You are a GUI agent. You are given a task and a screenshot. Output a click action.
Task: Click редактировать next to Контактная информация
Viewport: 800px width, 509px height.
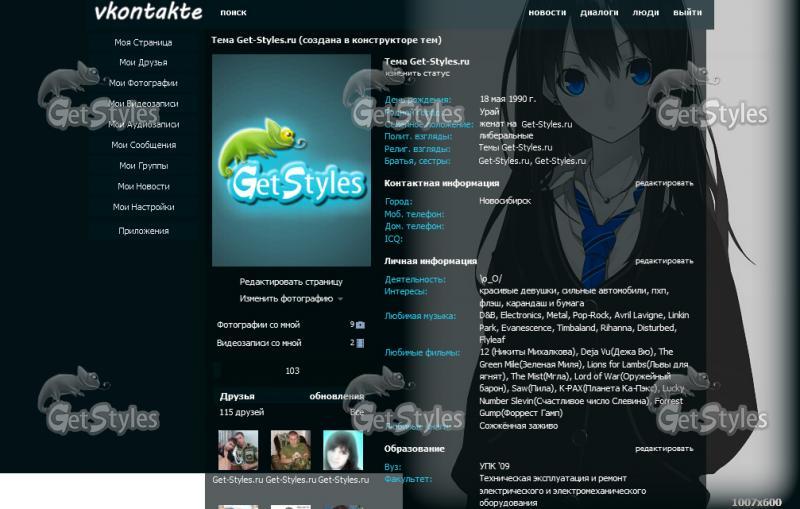click(663, 183)
